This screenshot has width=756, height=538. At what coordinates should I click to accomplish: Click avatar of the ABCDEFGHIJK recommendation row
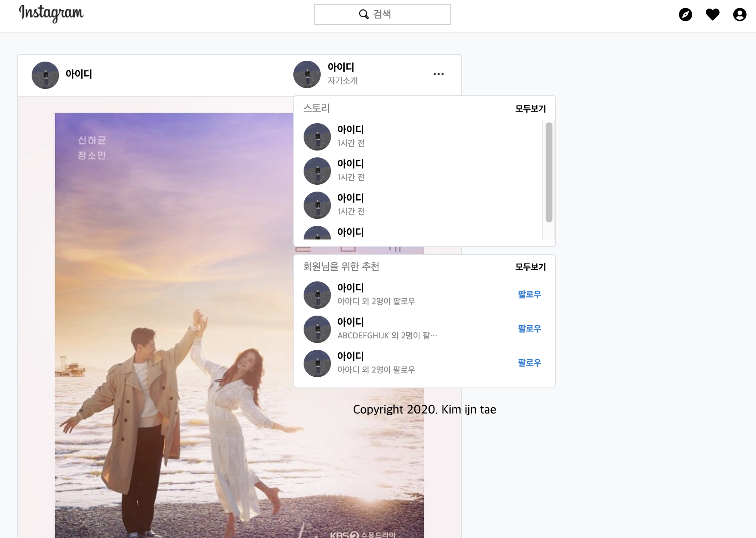point(317,329)
